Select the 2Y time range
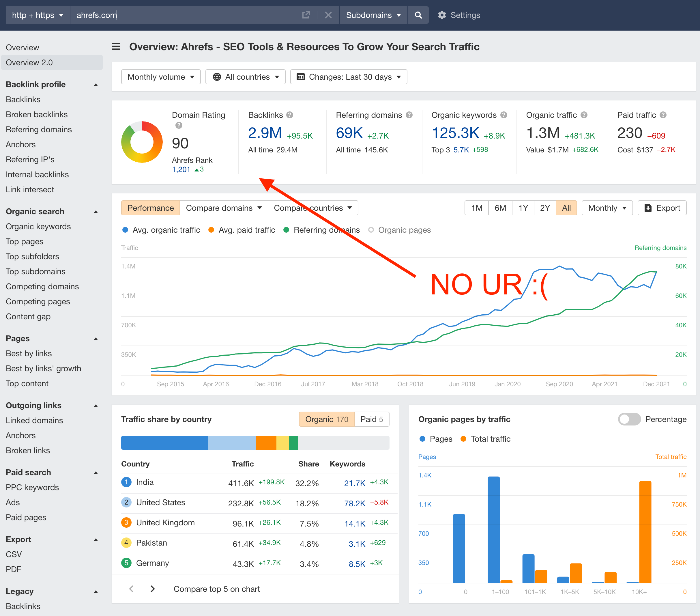 [545, 208]
